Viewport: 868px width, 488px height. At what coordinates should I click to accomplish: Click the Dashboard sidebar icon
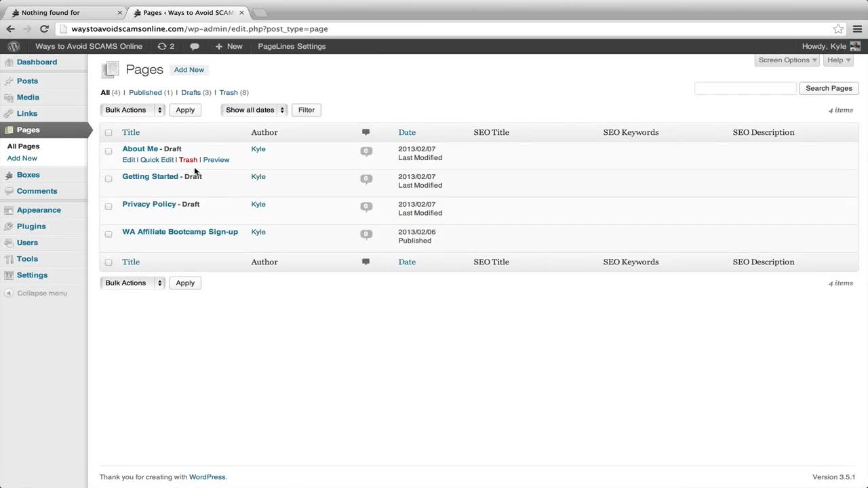tap(9, 62)
